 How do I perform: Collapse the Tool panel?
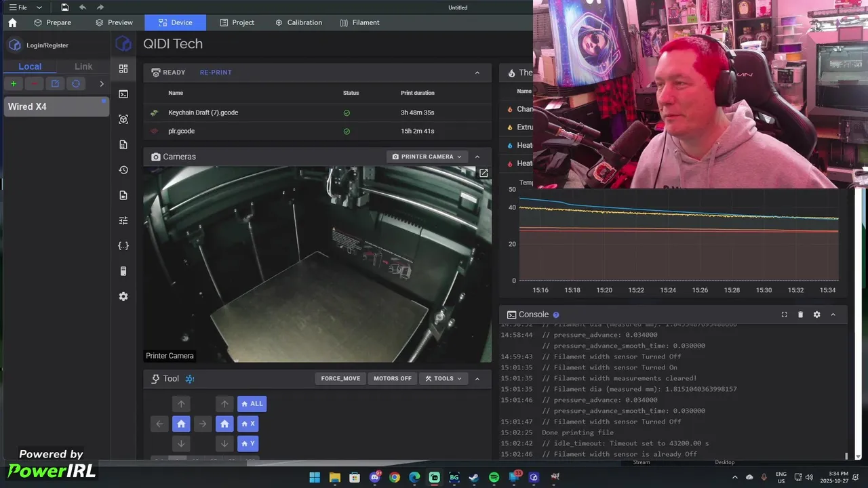pyautogui.click(x=477, y=378)
